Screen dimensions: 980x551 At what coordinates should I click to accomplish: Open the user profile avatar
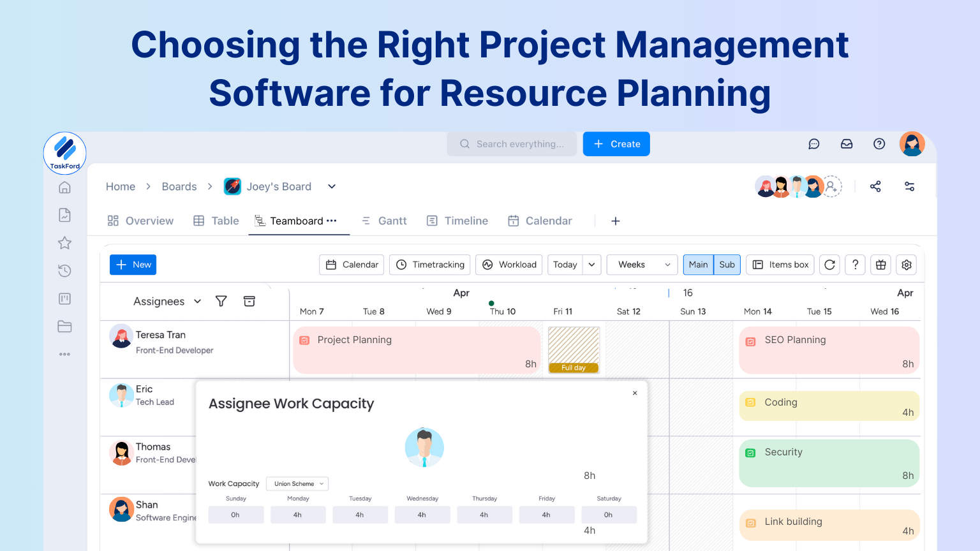coord(912,144)
